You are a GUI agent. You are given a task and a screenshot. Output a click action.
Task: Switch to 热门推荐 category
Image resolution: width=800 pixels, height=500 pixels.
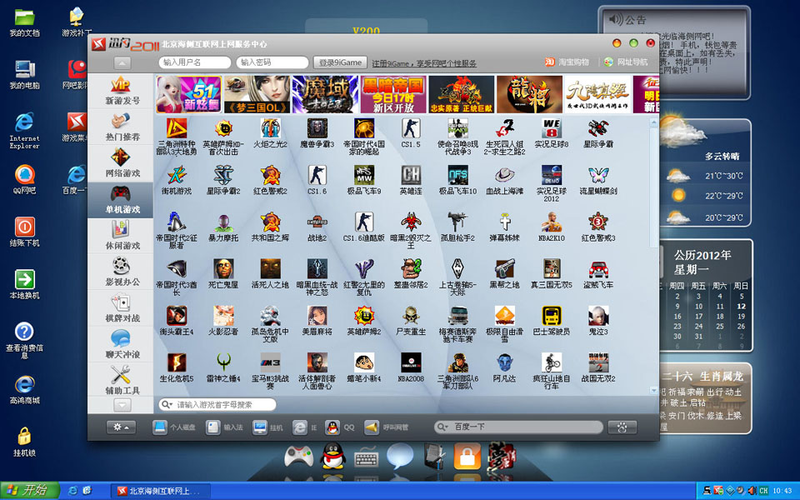tap(121, 127)
